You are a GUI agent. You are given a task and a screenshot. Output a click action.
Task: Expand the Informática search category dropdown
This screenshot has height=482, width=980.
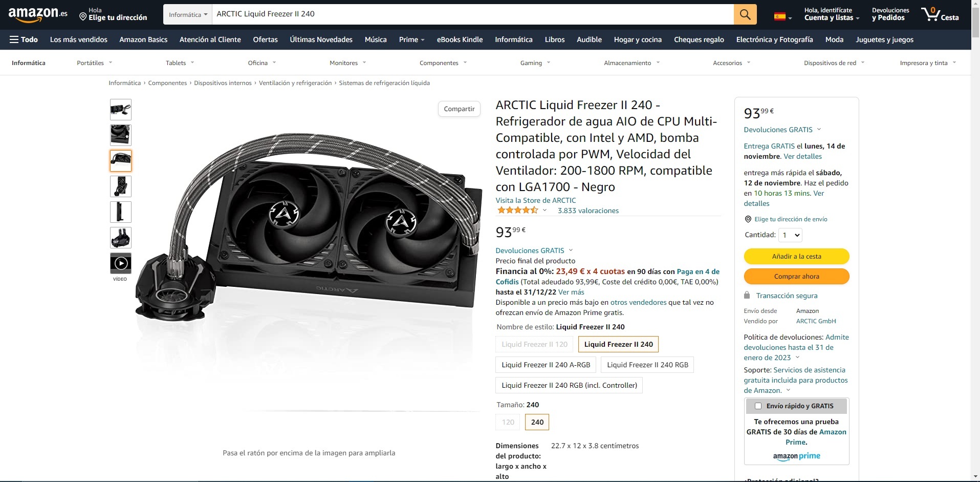188,14
